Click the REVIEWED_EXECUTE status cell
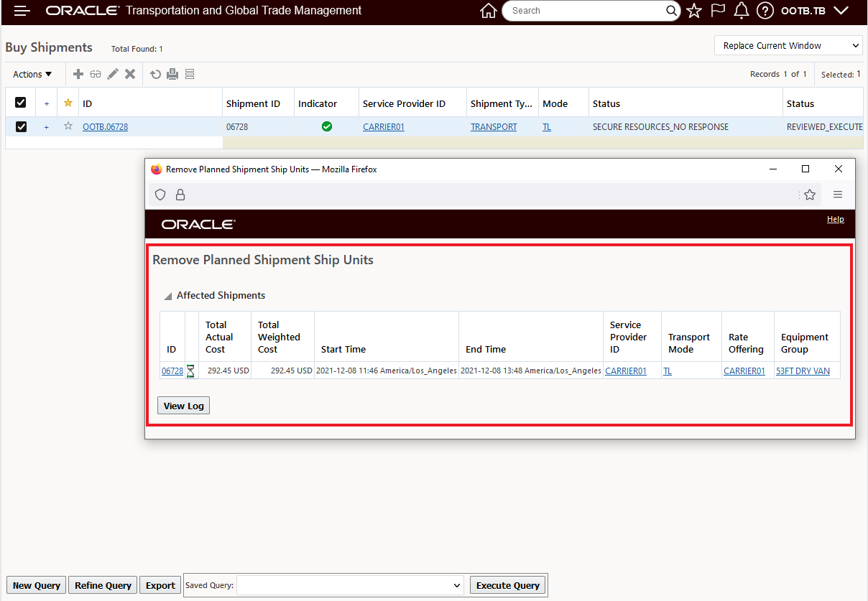The height and width of the screenshot is (601, 868). (x=824, y=127)
